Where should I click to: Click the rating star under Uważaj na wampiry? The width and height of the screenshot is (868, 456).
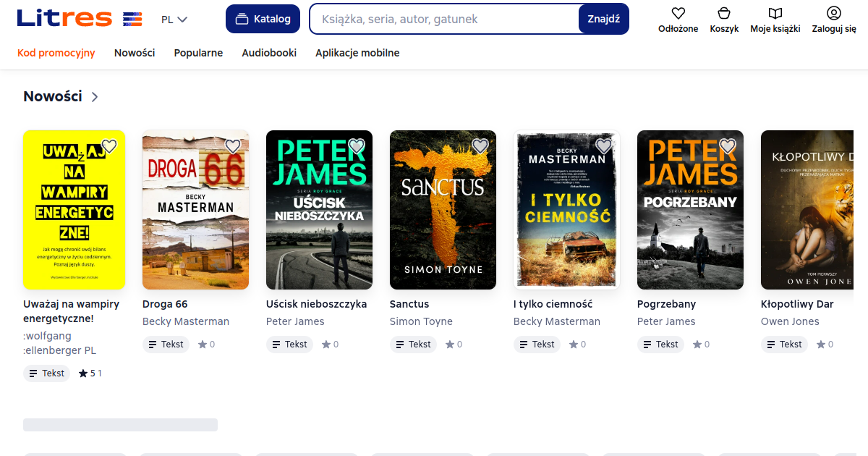[x=83, y=373]
